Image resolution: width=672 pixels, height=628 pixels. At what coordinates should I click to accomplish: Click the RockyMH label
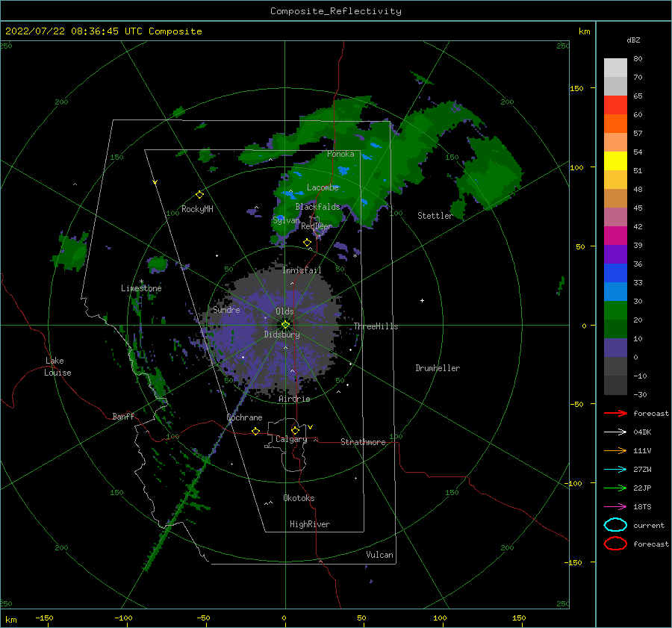click(x=197, y=209)
